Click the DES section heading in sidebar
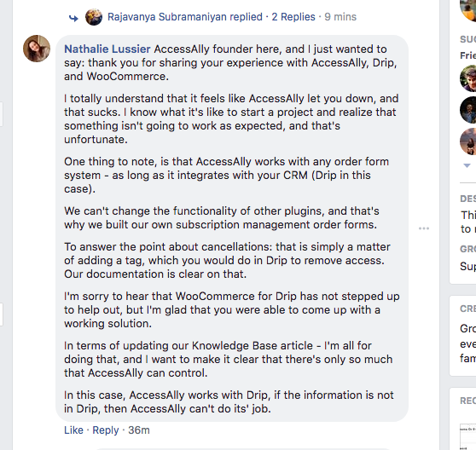The height and width of the screenshot is (450, 476). 467,199
